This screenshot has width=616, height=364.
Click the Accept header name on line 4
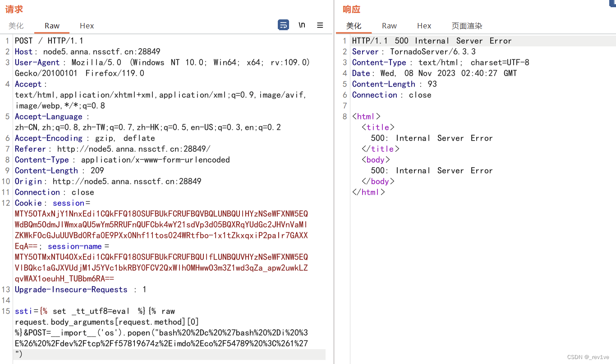coord(28,84)
